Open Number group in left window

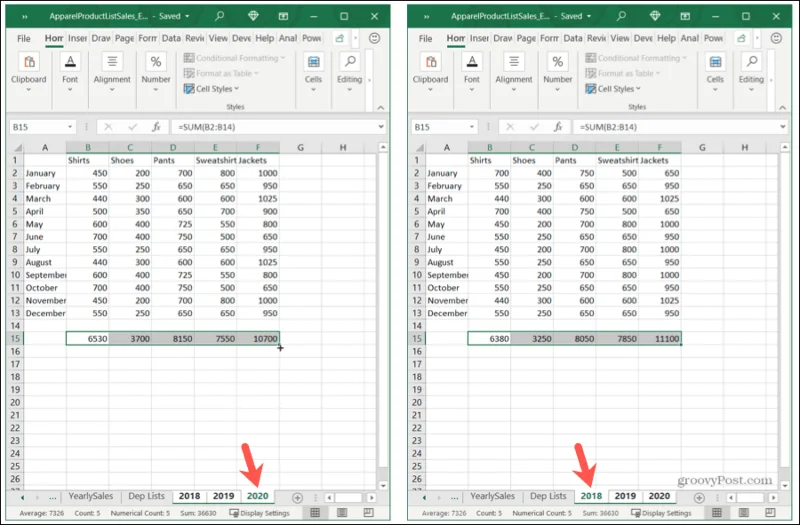point(156,72)
